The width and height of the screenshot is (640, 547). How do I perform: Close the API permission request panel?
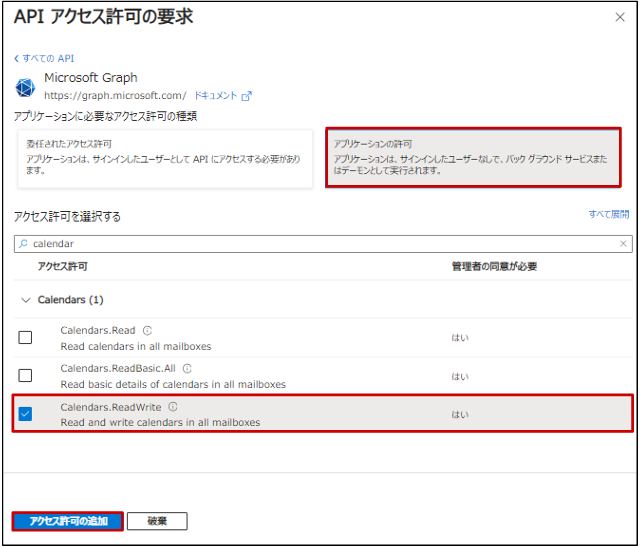point(620,17)
